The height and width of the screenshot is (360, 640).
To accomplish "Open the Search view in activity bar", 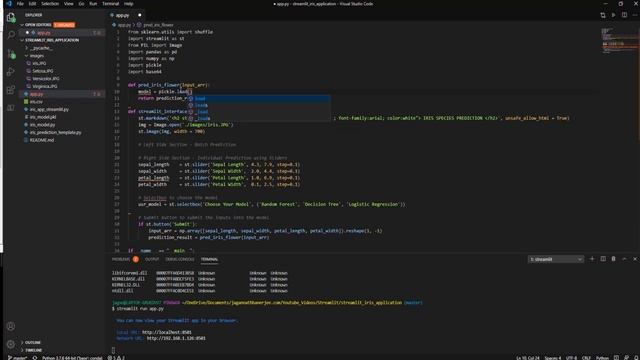I will click(x=11, y=35).
